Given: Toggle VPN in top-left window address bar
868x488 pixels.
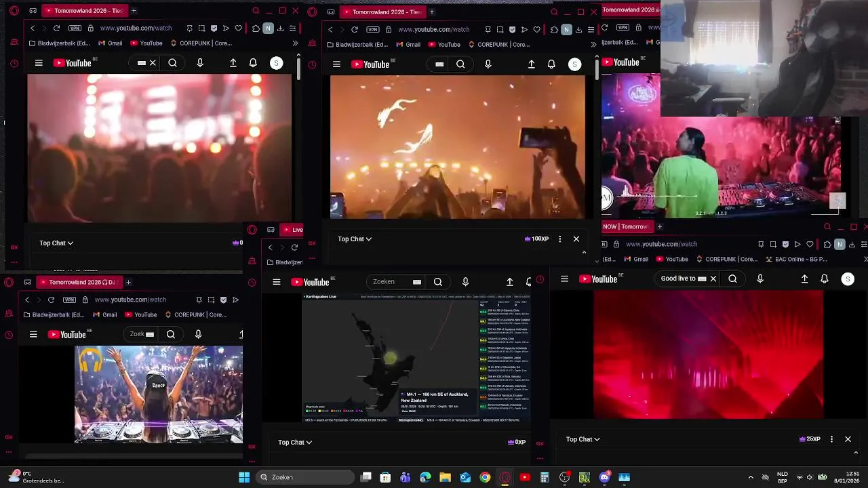Looking at the screenshot, I should point(75,28).
